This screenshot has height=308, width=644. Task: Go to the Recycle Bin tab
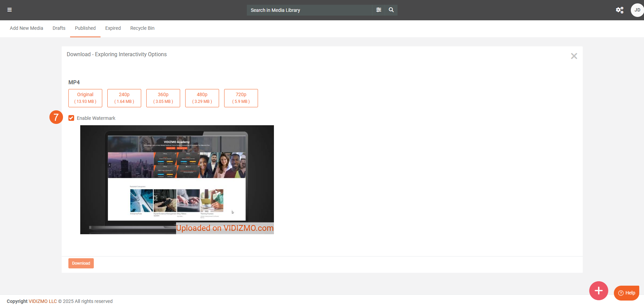pos(142,28)
